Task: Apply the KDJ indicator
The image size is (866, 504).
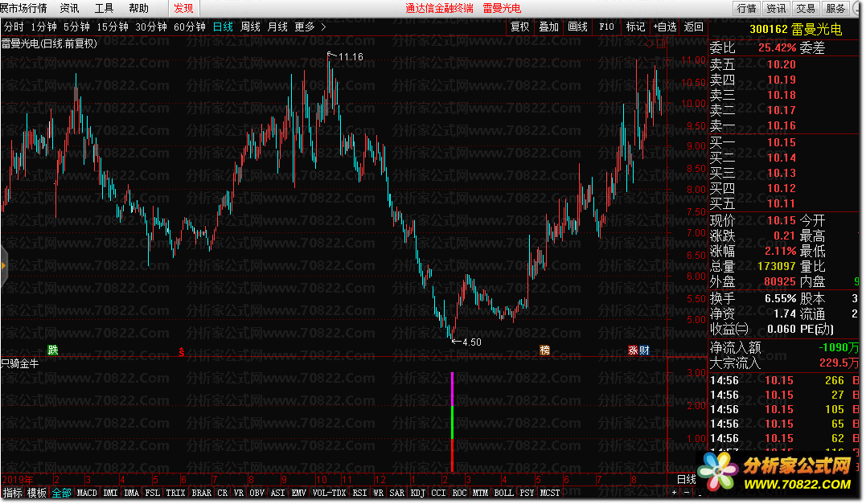Action: 417,493
